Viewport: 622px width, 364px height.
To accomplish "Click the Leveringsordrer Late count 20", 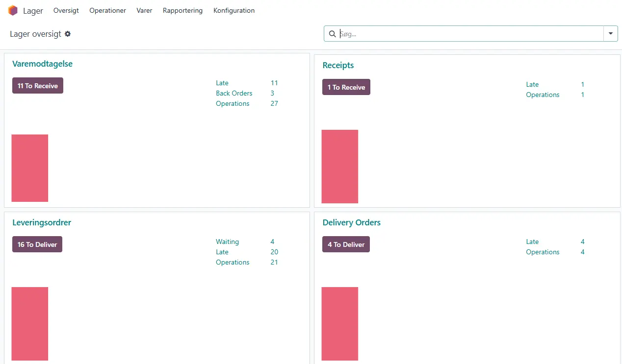I will point(274,252).
